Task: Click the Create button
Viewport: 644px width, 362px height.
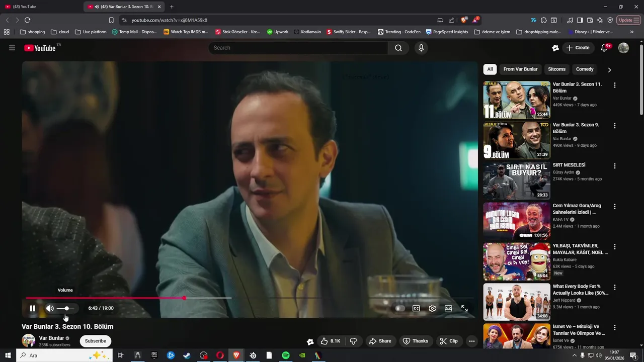Action: click(x=578, y=48)
